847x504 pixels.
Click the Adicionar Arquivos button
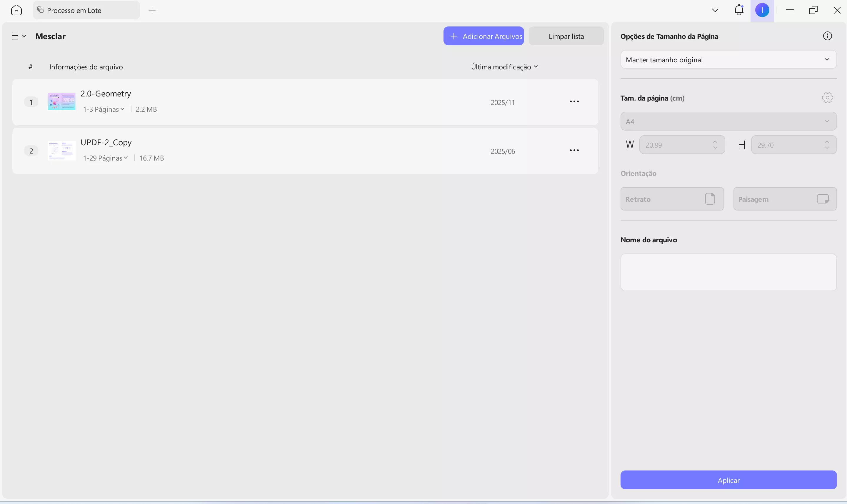click(x=483, y=36)
